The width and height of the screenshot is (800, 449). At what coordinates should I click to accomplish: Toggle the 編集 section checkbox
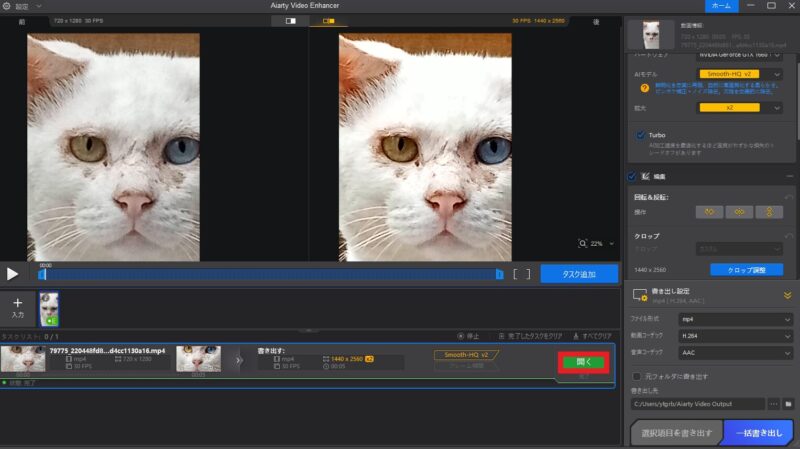(x=630, y=176)
